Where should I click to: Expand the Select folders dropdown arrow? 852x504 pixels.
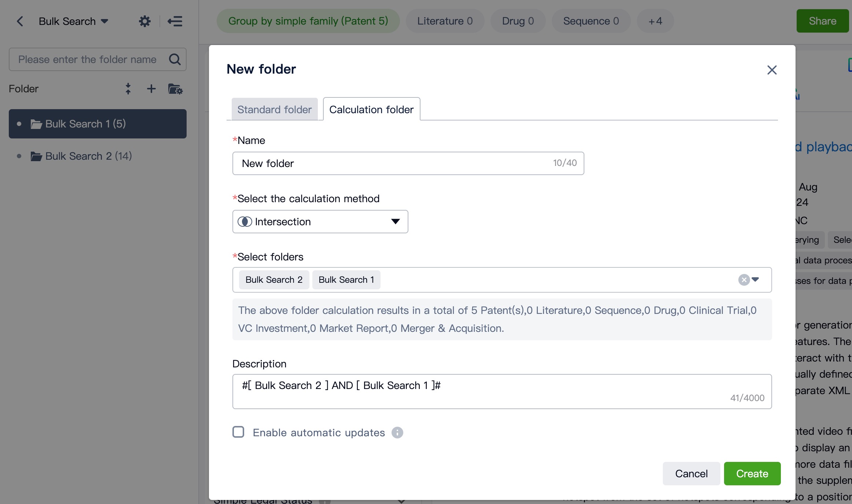755,280
